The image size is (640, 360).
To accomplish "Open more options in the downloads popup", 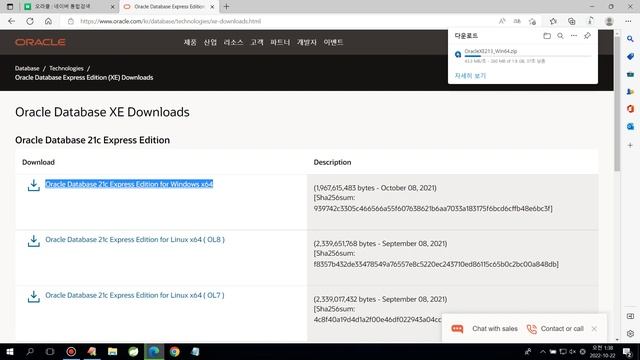I will tap(574, 36).
